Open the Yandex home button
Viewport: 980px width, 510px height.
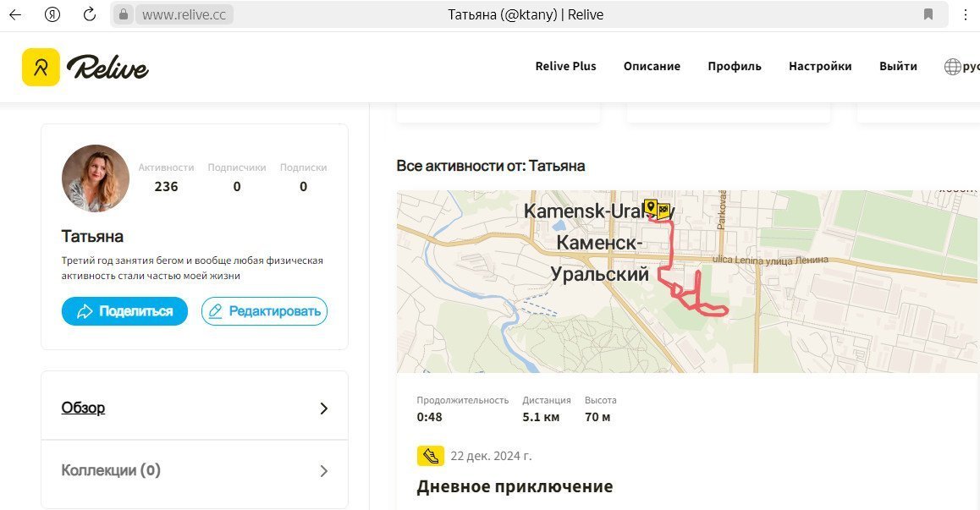coord(52,15)
